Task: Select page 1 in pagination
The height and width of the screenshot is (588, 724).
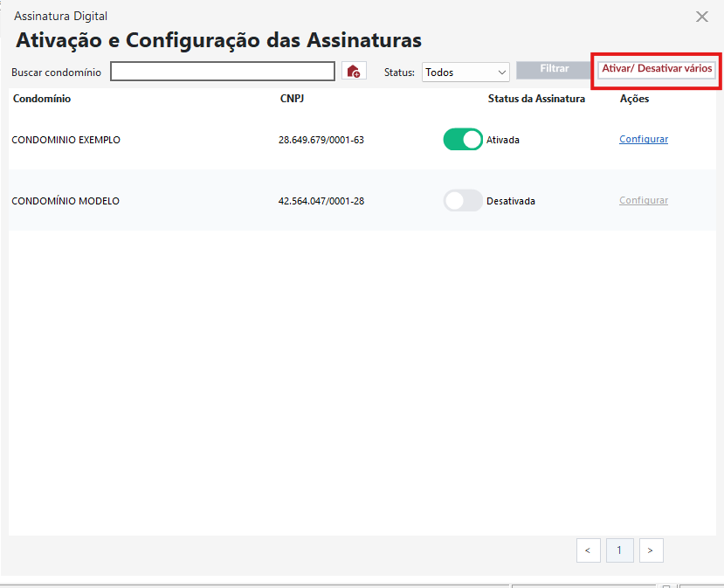Action: (620, 550)
